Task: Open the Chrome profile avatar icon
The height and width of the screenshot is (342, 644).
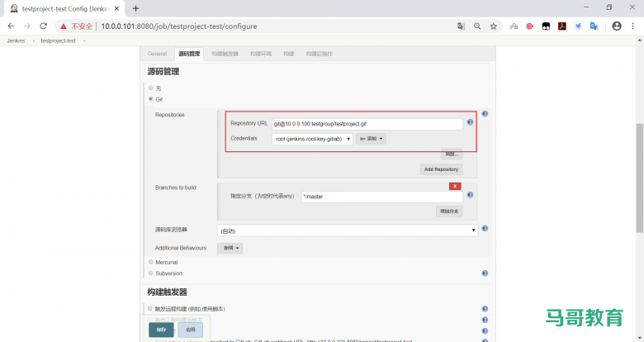Action: 617,26
